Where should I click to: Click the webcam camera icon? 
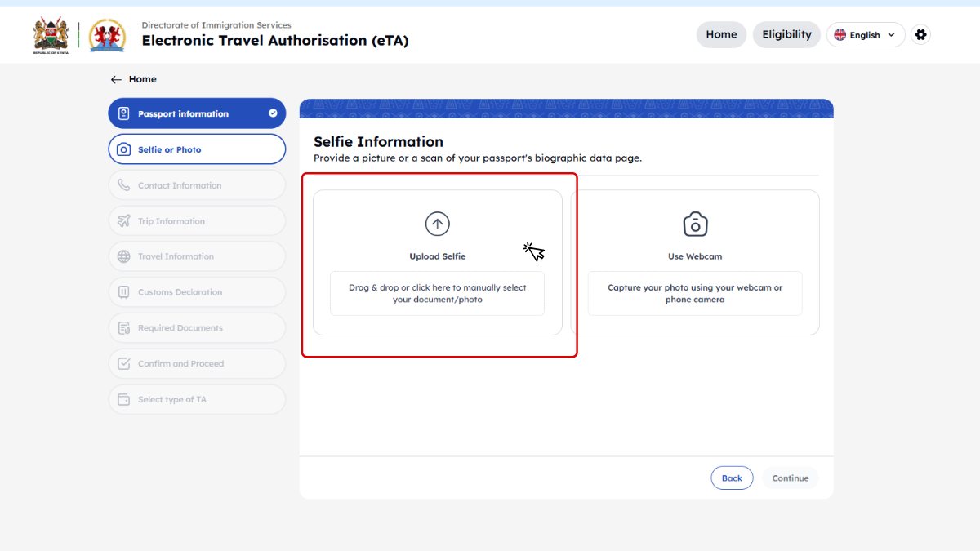[695, 224]
